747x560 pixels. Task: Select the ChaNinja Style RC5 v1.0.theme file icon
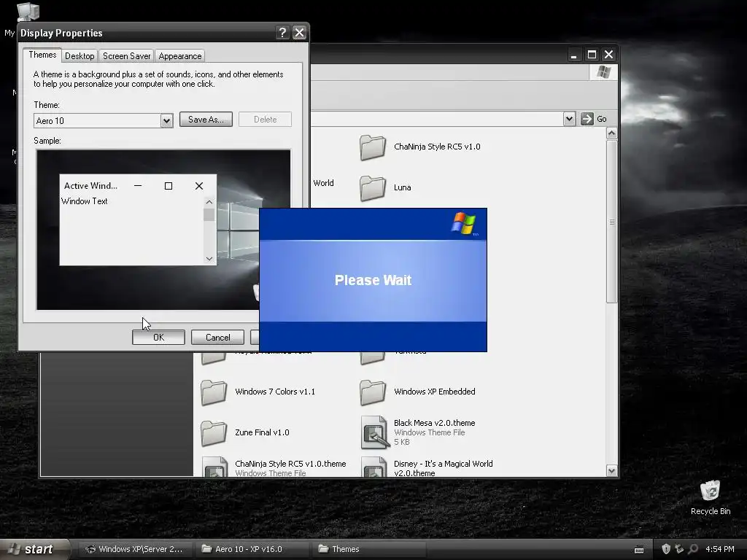click(215, 467)
